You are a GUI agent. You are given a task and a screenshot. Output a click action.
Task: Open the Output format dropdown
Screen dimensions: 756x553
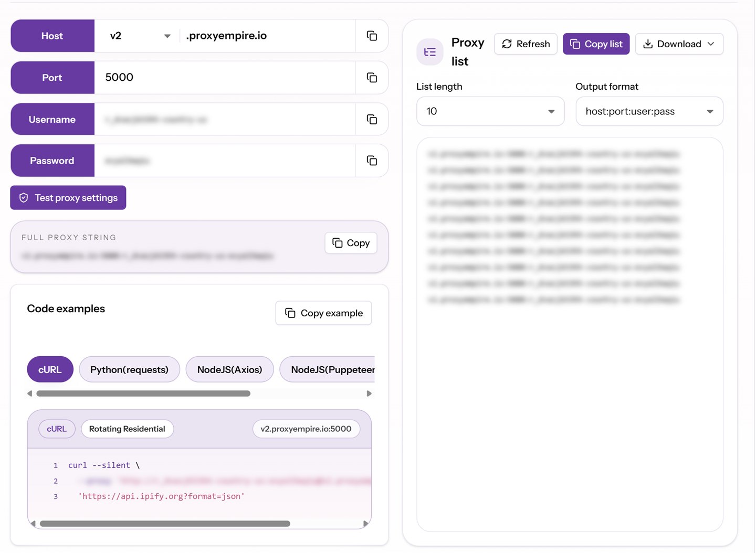point(649,111)
